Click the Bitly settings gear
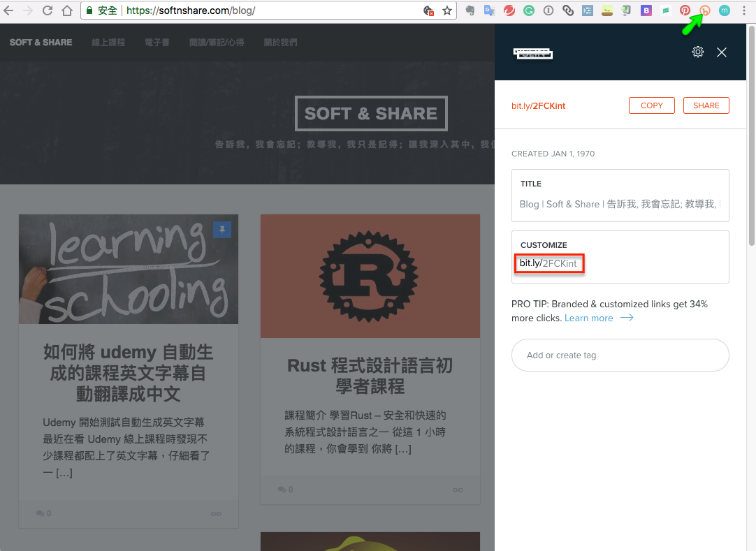 [x=697, y=52]
